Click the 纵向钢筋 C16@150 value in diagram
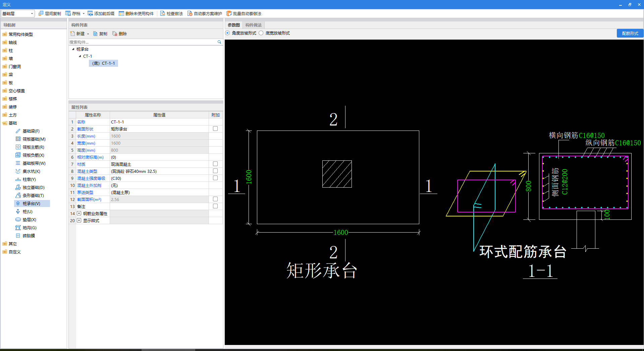Viewport: 644px width, 351px height. [x=628, y=143]
